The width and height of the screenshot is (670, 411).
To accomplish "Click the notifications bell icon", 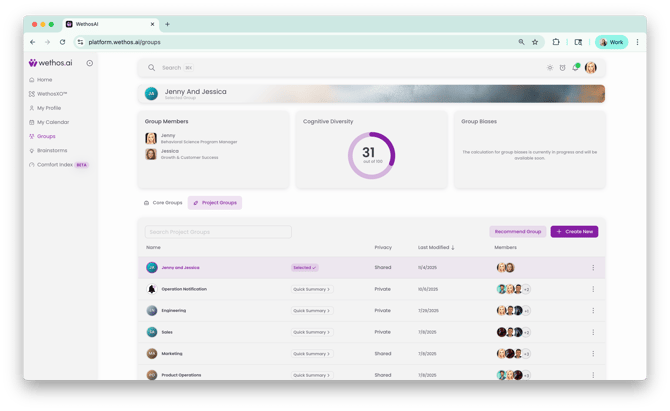I will (x=575, y=68).
